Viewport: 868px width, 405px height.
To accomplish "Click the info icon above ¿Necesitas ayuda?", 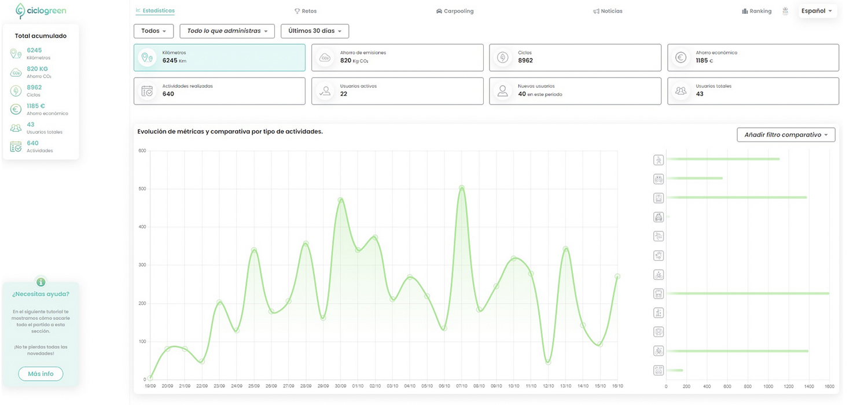I will (41, 282).
